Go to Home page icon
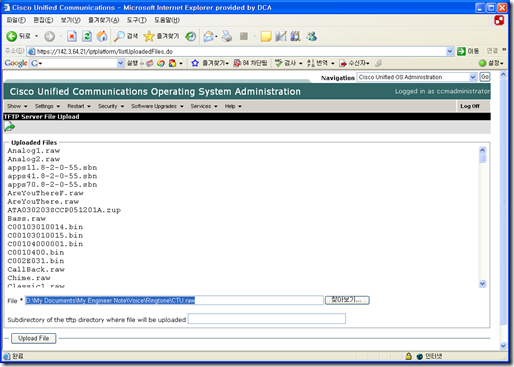 [102, 36]
